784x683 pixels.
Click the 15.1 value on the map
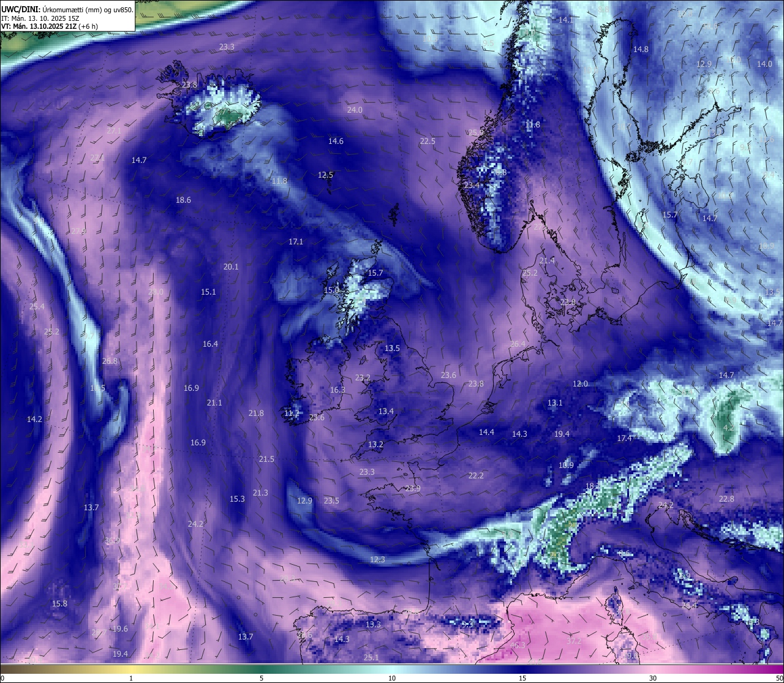tap(208, 292)
